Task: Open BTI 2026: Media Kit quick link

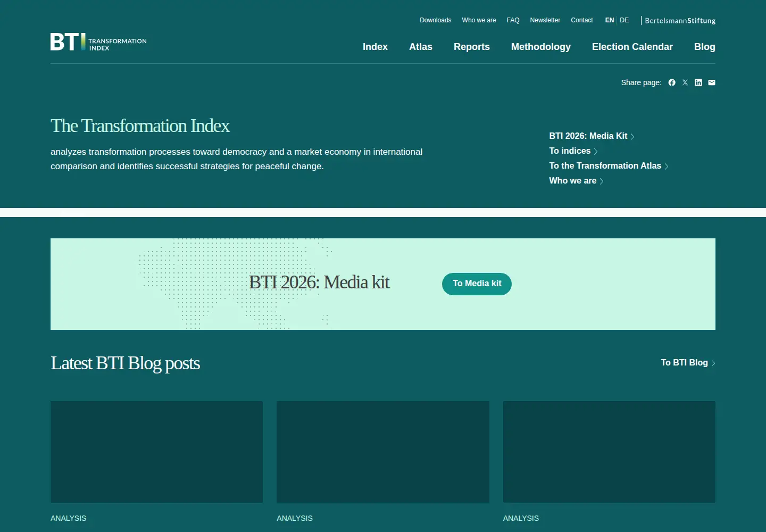Action: click(592, 136)
